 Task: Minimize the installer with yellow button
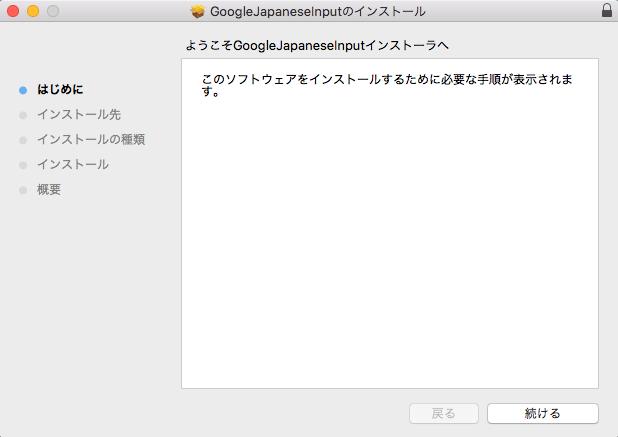point(33,11)
